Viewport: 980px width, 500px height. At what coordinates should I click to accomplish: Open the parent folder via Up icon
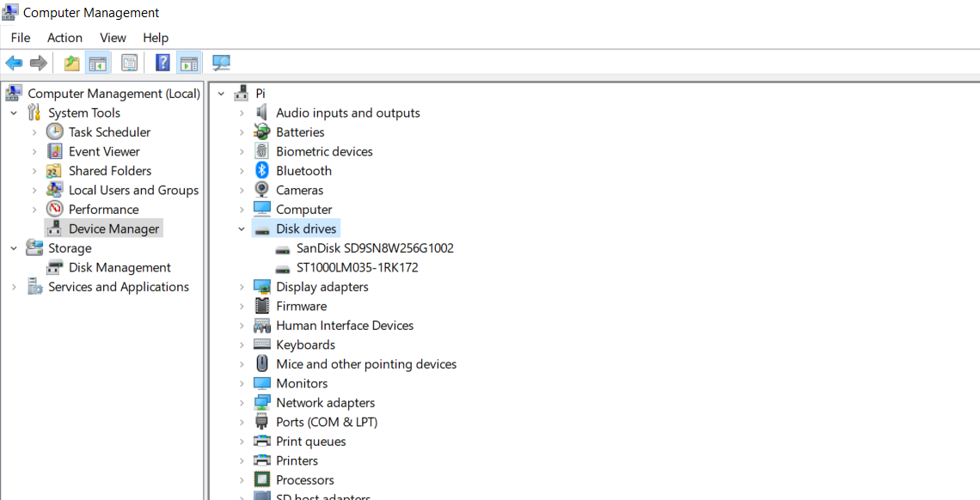click(71, 62)
